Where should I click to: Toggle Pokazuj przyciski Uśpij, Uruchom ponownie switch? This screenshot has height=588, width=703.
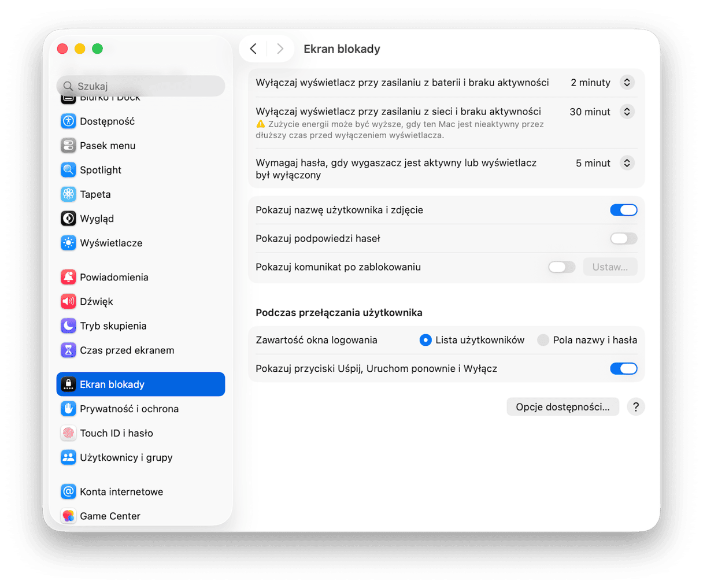pos(623,368)
